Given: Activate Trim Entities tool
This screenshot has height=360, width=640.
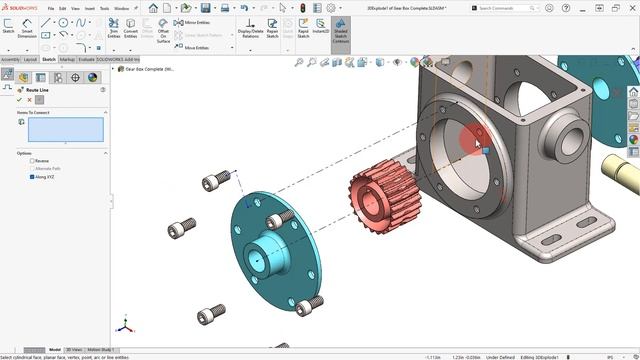Looking at the screenshot, I should click(x=113, y=29).
